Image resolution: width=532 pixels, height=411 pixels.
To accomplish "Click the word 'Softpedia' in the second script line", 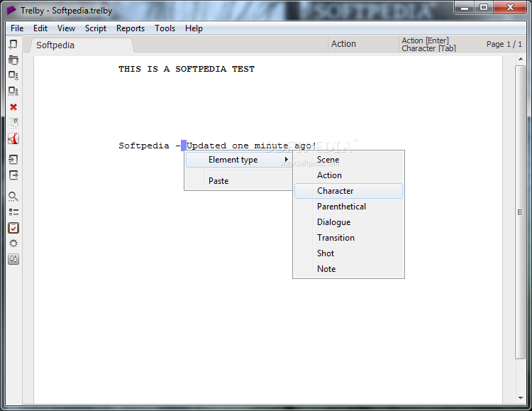I will [144, 146].
